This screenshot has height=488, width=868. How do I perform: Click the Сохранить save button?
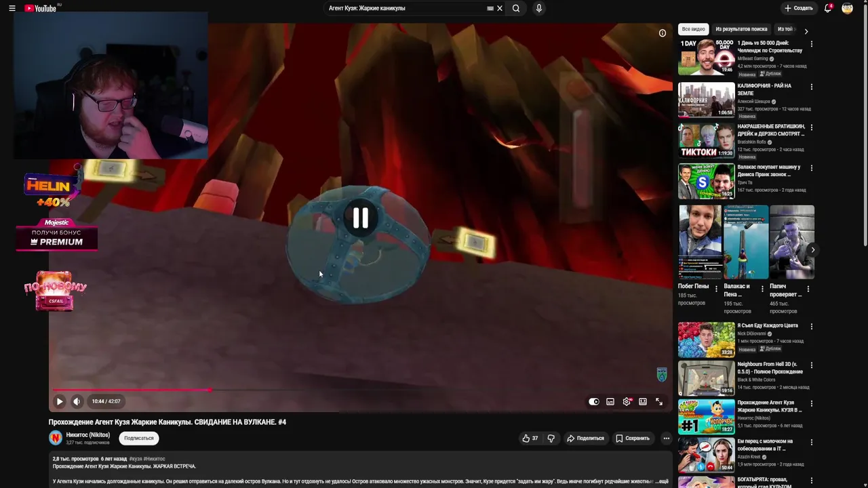tap(633, 438)
